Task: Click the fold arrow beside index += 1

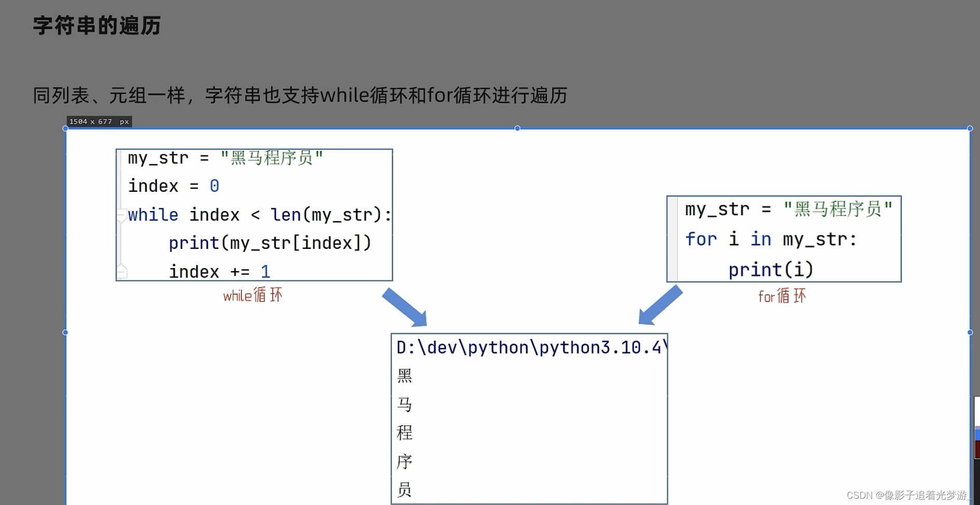Action: click(x=121, y=271)
